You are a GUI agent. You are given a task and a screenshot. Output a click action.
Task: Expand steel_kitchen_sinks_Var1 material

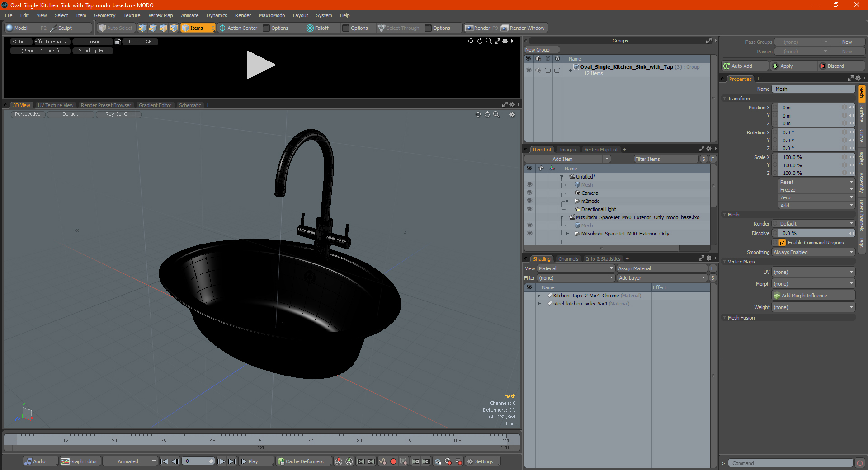tap(539, 304)
